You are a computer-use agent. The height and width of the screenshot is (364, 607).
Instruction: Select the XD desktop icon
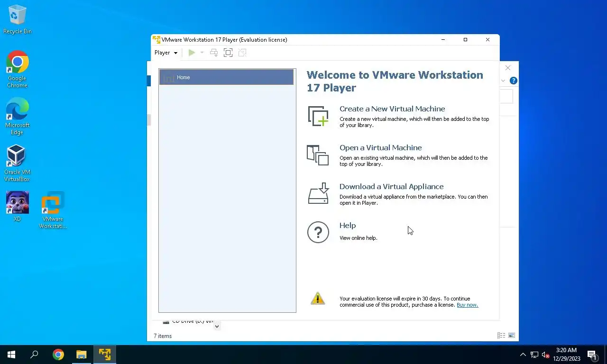click(18, 206)
